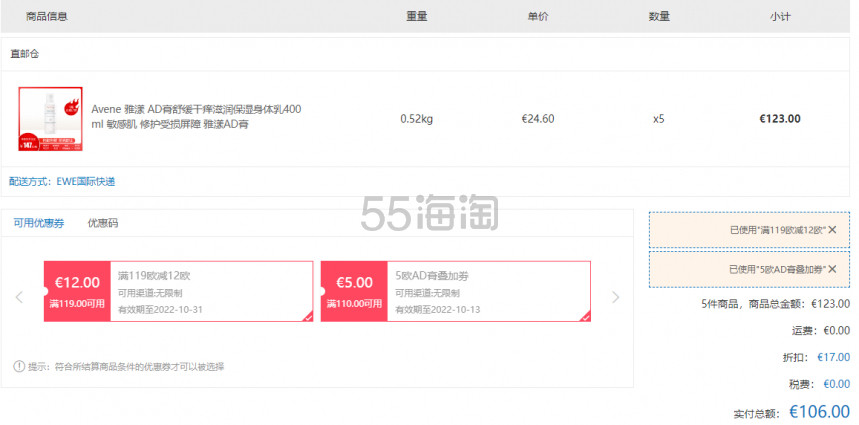Click the 有效期至2022-10-31 expiry text
This screenshot has height=425, width=859.
160,309
